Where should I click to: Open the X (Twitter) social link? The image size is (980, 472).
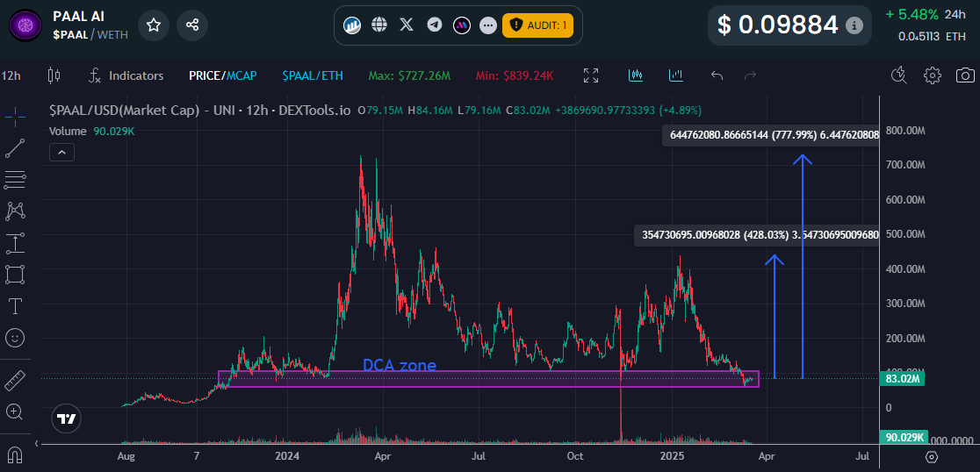[x=407, y=25]
